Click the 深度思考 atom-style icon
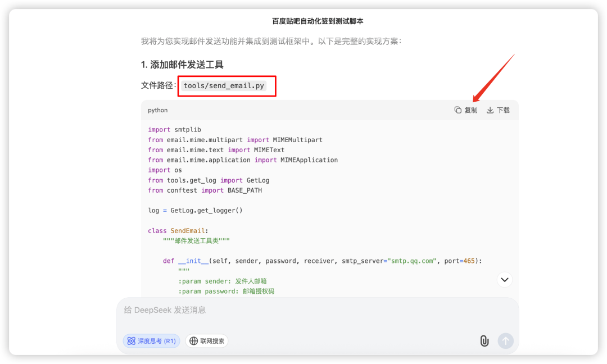607x364 pixels. pos(131,341)
